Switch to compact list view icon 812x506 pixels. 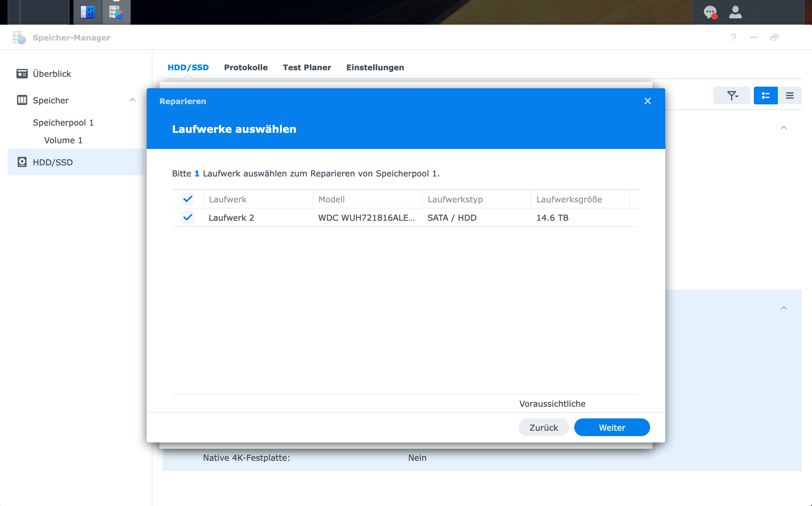(x=790, y=96)
